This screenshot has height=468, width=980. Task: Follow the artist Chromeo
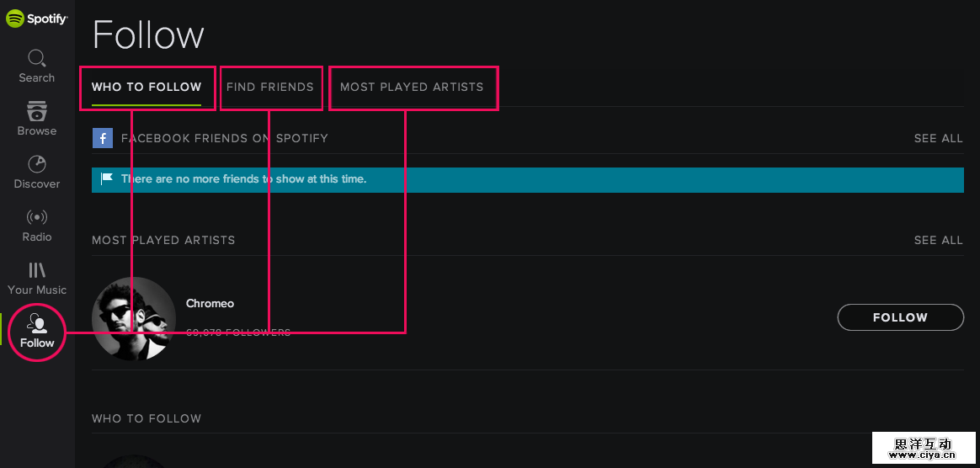click(900, 317)
